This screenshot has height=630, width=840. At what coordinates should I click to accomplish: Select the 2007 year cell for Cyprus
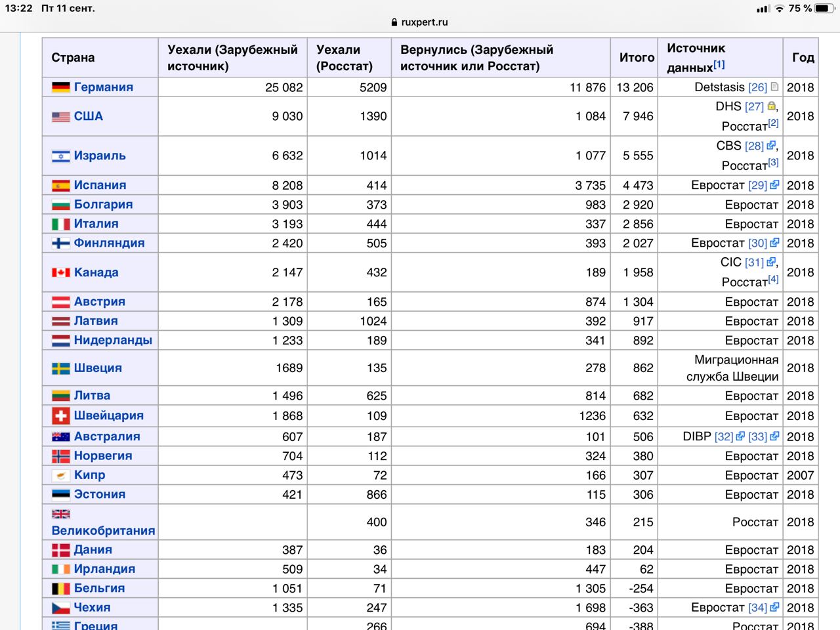click(x=801, y=475)
